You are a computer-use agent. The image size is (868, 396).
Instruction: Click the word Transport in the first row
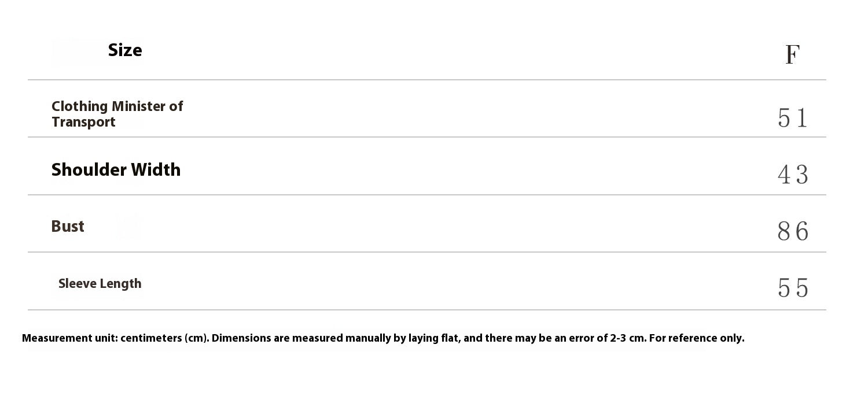[83, 122]
